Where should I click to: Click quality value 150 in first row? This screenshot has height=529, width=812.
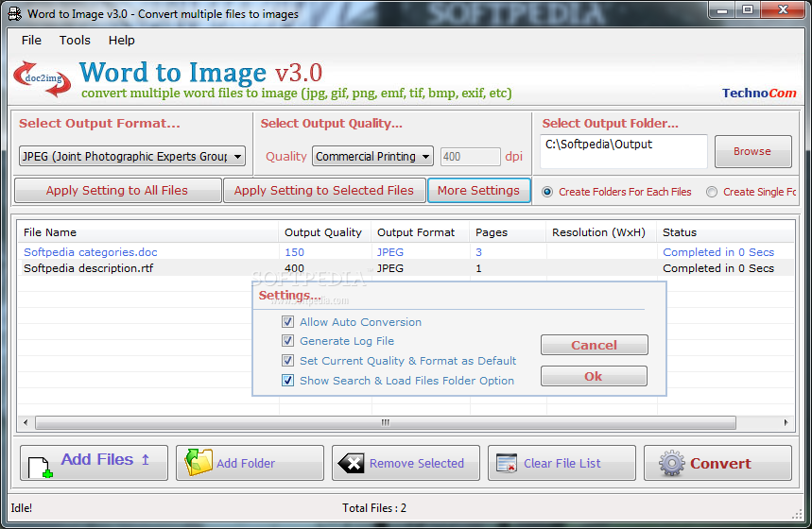(295, 252)
